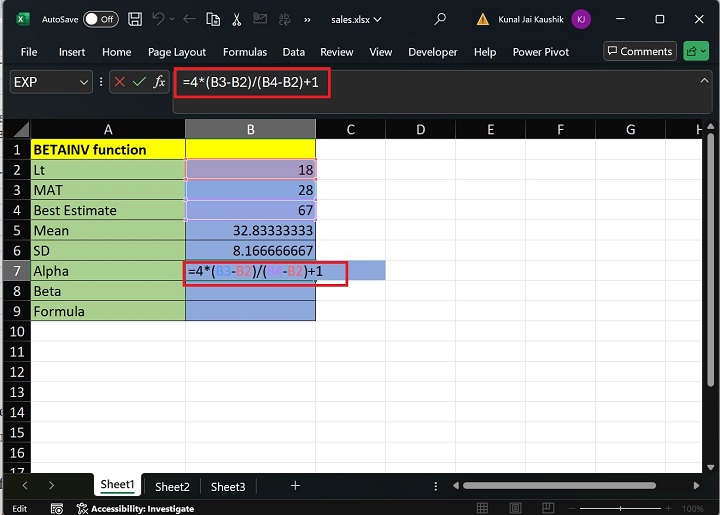720x515 pixels.
Task: Click the Excel app icon in title bar
Action: click(22, 19)
